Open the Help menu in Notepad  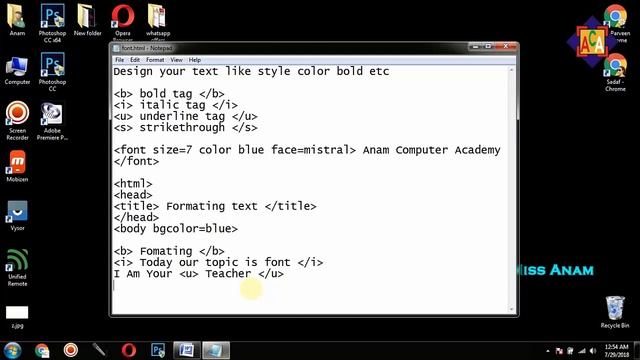(x=195, y=60)
